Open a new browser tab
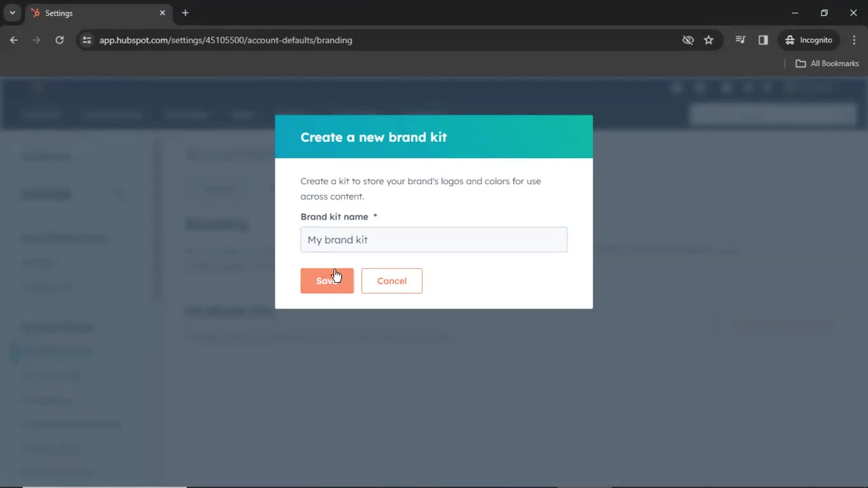This screenshot has height=488, width=868. [185, 12]
